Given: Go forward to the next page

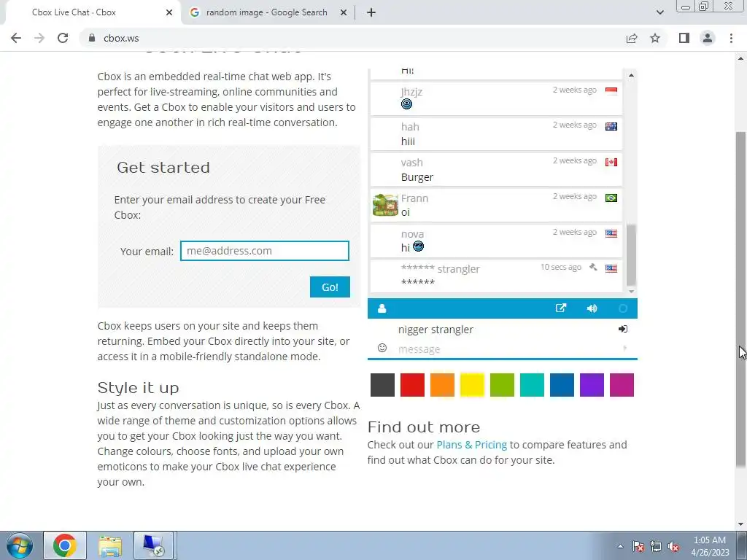Looking at the screenshot, I should (x=39, y=38).
